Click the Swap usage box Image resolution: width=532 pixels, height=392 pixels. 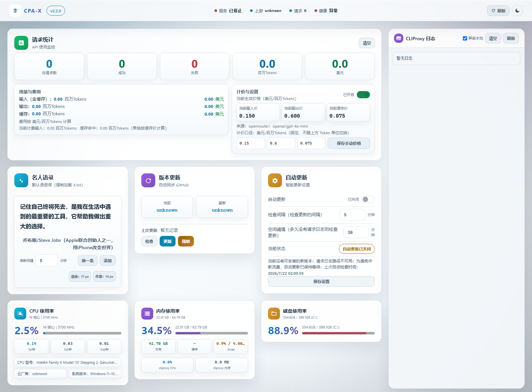[x=231, y=346]
